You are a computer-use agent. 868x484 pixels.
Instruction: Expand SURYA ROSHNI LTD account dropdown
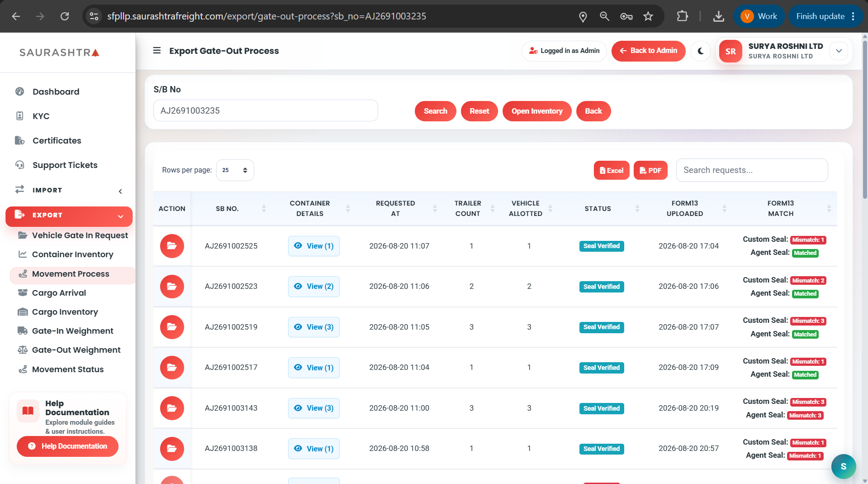point(839,51)
